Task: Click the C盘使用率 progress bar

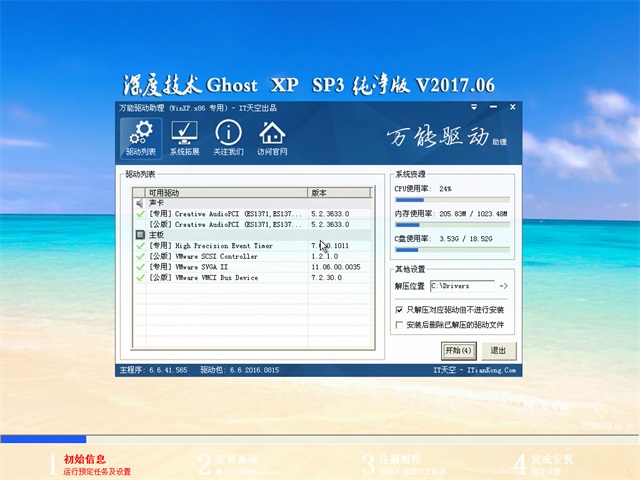Action: click(x=452, y=250)
